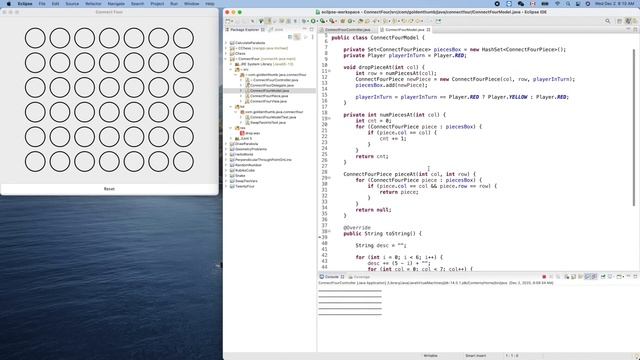This screenshot has height=360, width=640.
Task: Click Spotlight search icon in menu bar
Action: pyautogui.click(x=568, y=4)
